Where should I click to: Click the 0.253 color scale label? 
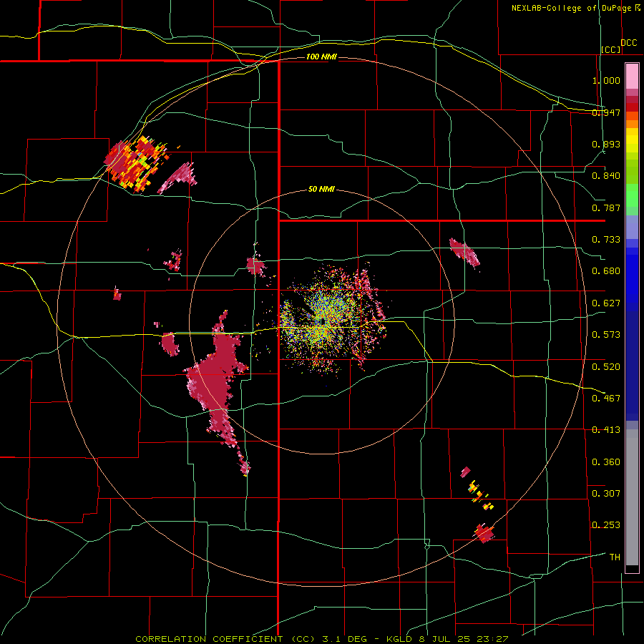tap(606, 525)
